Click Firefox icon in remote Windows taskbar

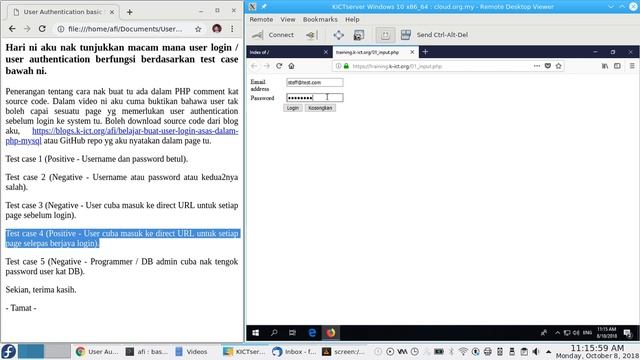331,333
